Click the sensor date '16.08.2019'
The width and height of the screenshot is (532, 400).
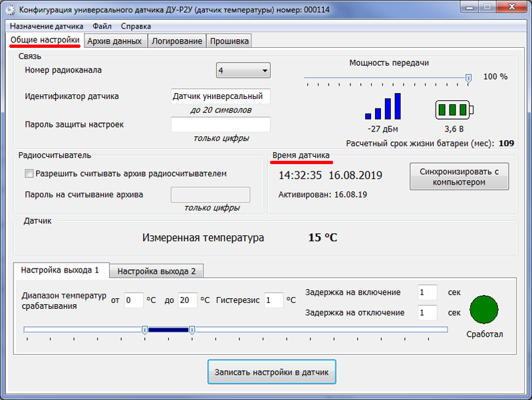click(x=355, y=175)
